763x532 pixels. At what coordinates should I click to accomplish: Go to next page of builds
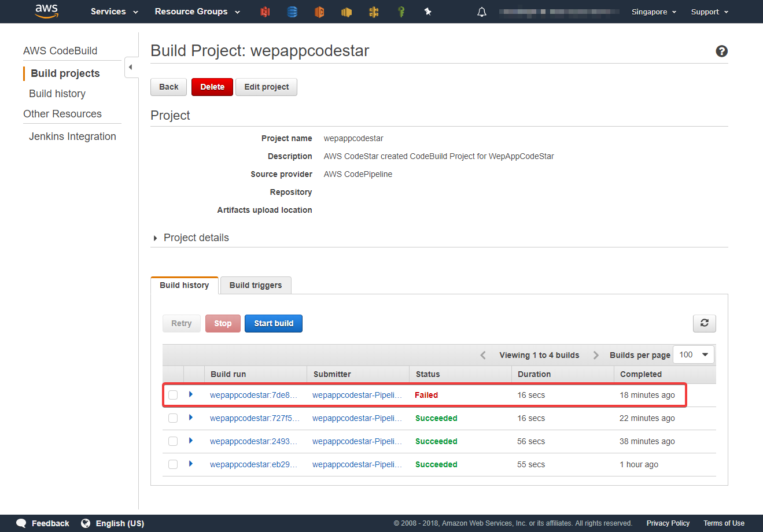point(596,355)
